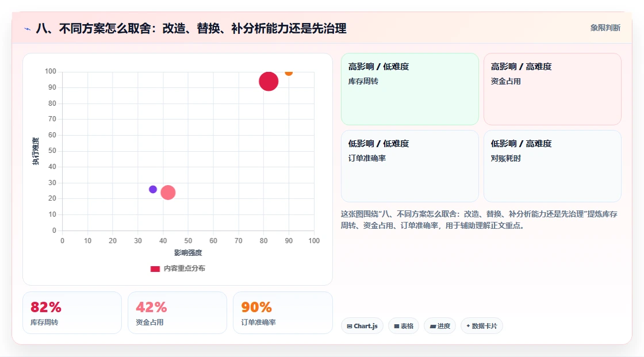Click the 执行难度 y-axis label
The height and width of the screenshot is (357, 644).
pyautogui.click(x=36, y=151)
